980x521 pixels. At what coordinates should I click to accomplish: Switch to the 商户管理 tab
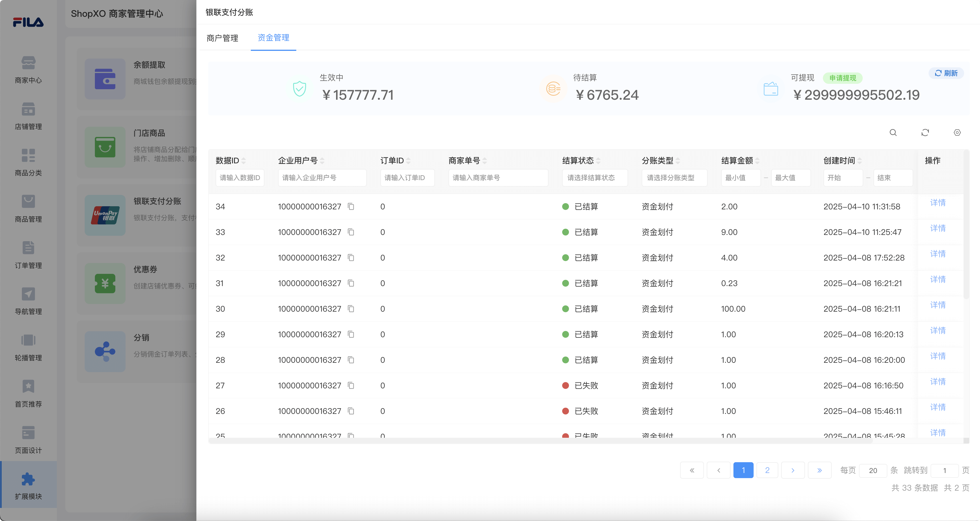[x=222, y=38]
